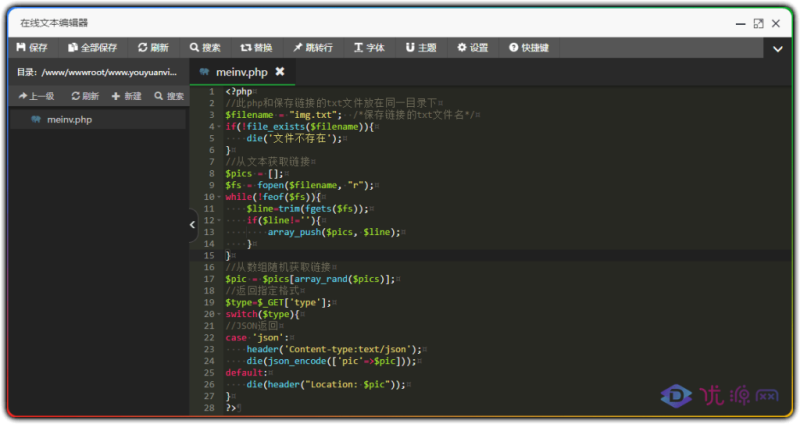The height and width of the screenshot is (424, 800).
Task: Open editor Settings (设置)
Action: [472, 47]
